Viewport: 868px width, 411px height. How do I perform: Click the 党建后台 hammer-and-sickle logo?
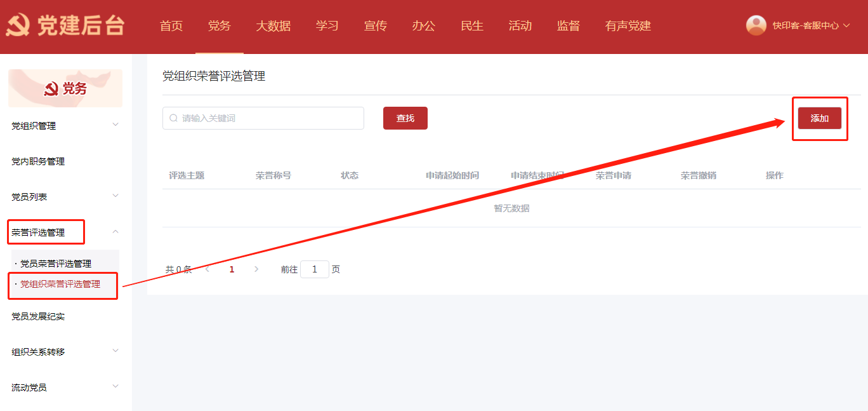coord(18,25)
